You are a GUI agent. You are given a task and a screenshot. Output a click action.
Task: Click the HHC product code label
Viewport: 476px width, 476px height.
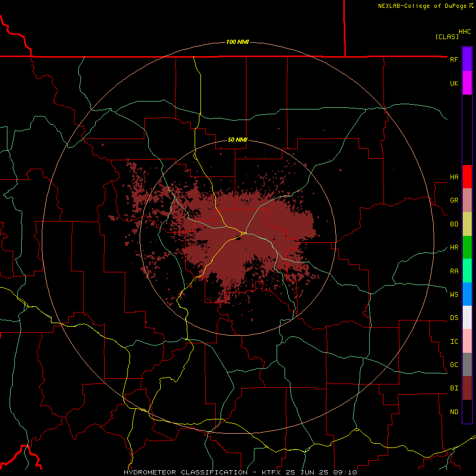(465, 32)
